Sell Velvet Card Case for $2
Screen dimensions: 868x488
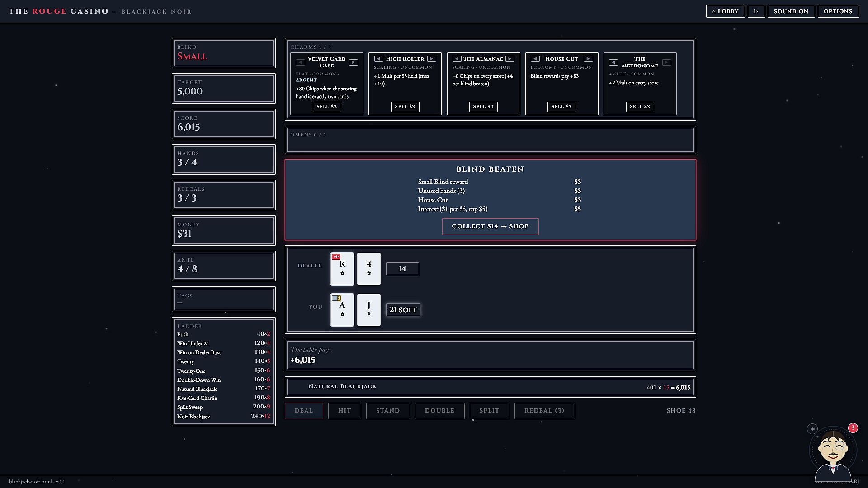click(327, 107)
